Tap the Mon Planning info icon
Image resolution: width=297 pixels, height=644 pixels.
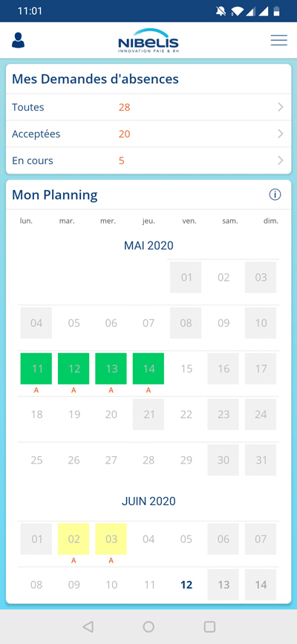(x=275, y=195)
